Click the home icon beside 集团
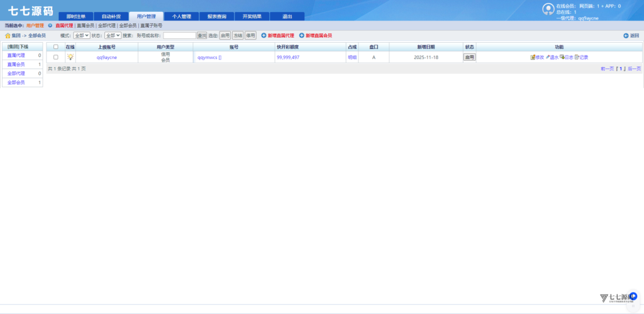Viewport: 644px width, 314px height. [8, 36]
